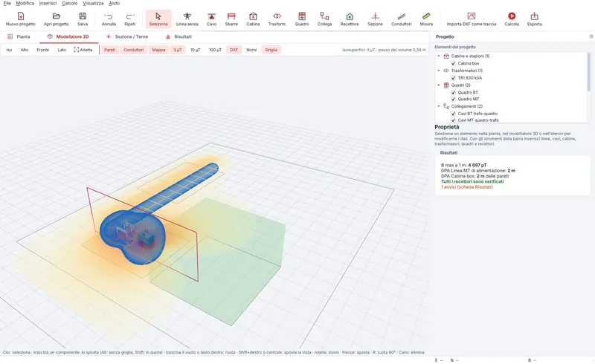Undock the Progetto panel icon

coord(591,36)
